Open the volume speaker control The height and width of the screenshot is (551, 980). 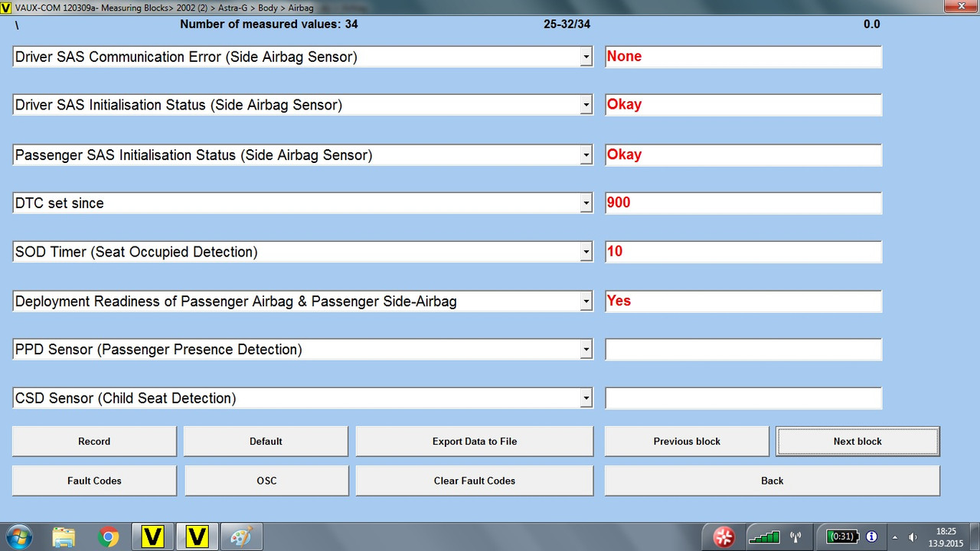913,537
